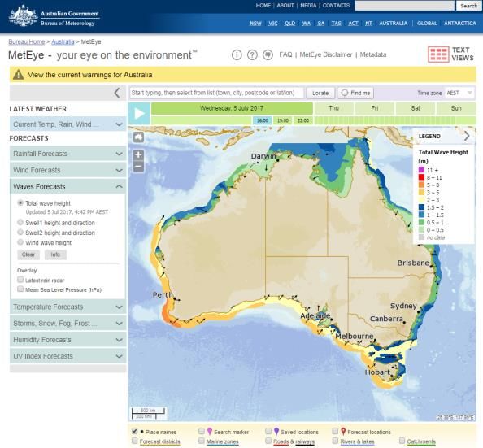The height and width of the screenshot is (448, 483).
Task: Click the Info button under wave options
Action: (55, 254)
